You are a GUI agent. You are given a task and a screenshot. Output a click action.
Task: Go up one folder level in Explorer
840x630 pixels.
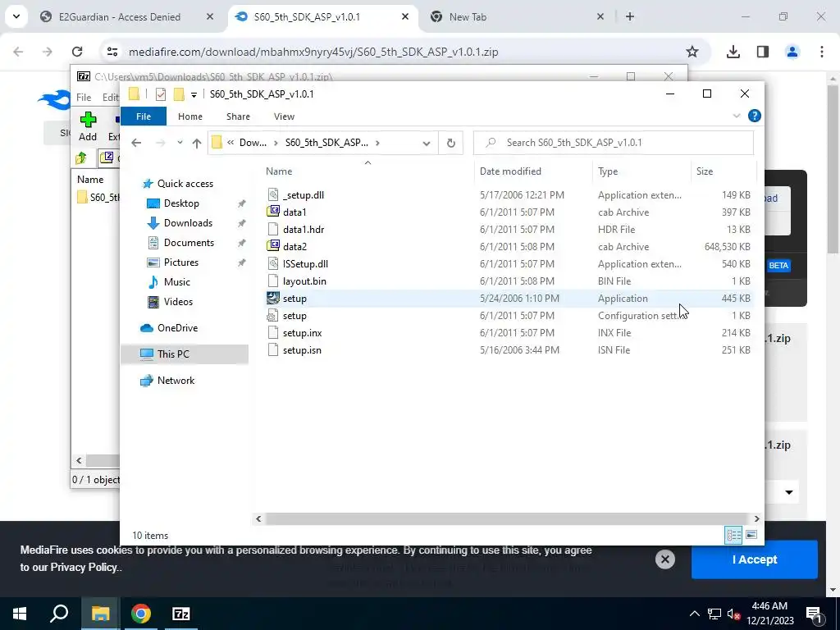point(197,143)
